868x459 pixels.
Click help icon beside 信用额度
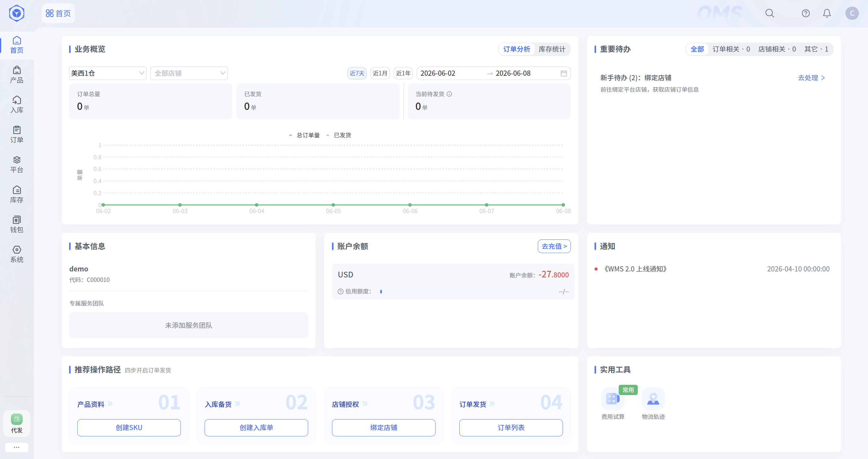tap(341, 292)
